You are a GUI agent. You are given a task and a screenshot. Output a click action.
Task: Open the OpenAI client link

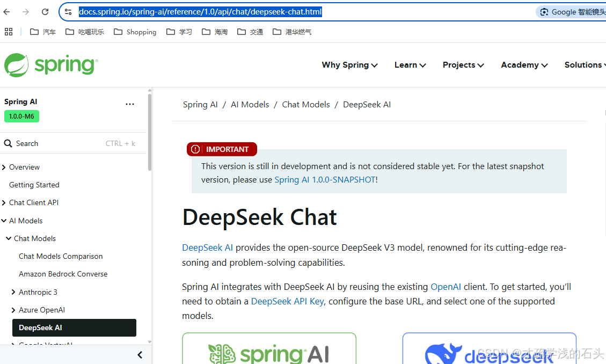[446, 287]
